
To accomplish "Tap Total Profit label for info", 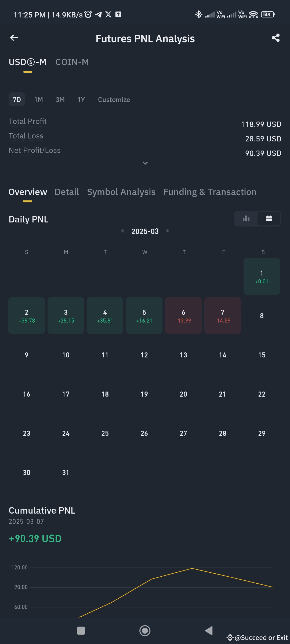I will point(28,121).
